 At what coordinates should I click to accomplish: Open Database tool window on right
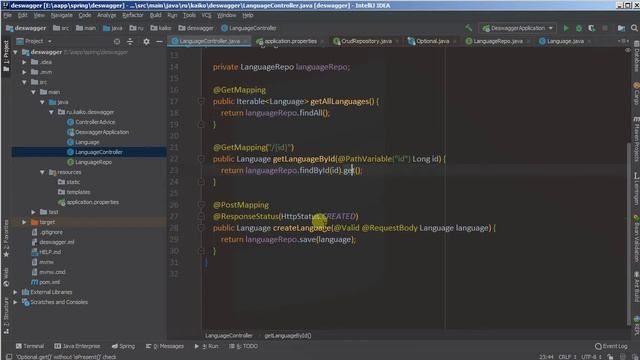pyautogui.click(x=636, y=56)
